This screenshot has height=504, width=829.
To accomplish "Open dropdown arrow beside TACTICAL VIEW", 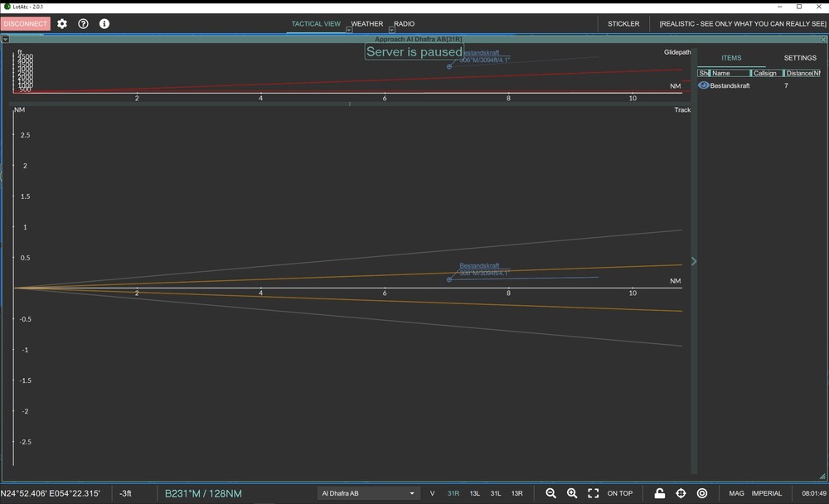I will (x=349, y=30).
